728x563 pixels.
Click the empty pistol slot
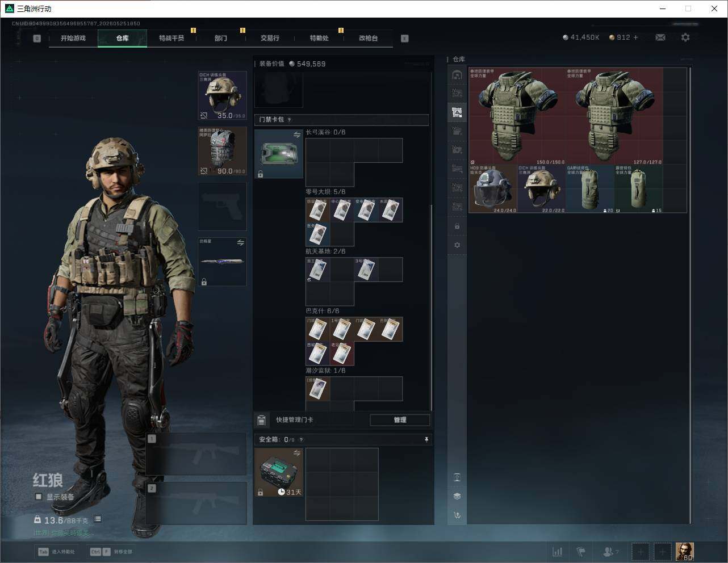[222, 207]
